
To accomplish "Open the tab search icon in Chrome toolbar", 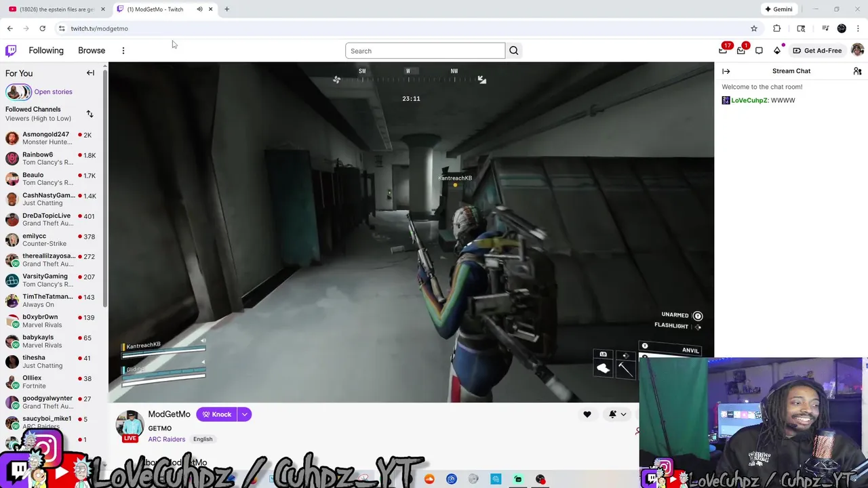I will [x=801, y=28].
